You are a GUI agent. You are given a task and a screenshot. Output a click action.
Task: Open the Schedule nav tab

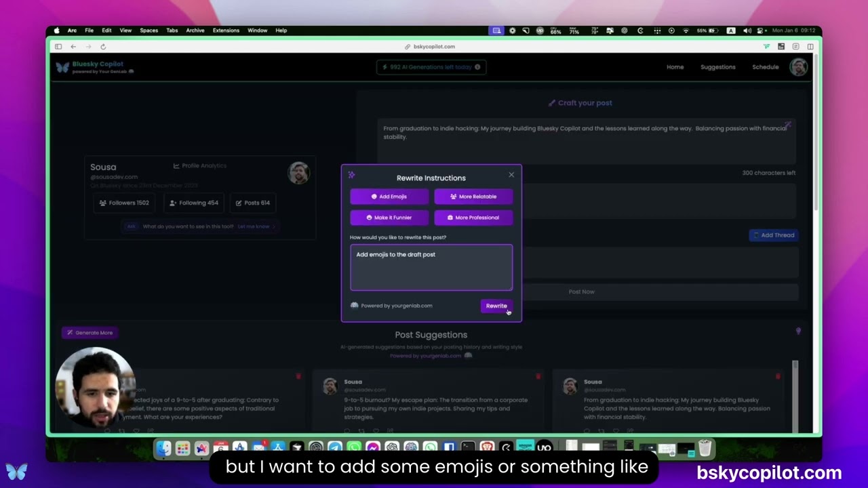point(766,67)
